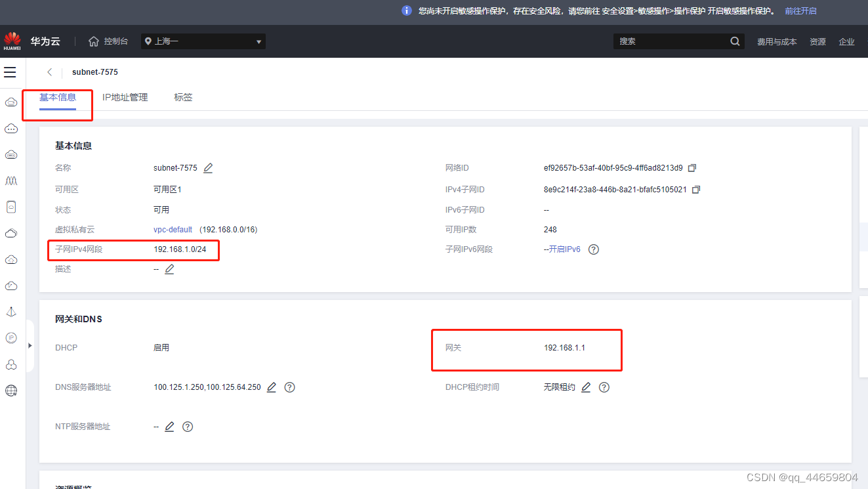Click the DHCP 启用 status value
Image resolution: width=868 pixels, height=489 pixels.
coord(161,348)
